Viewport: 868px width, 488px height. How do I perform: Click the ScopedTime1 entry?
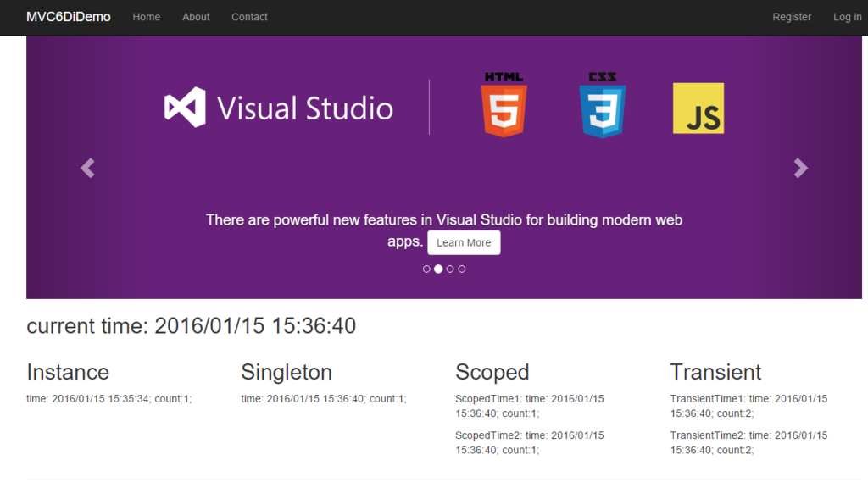click(x=530, y=406)
